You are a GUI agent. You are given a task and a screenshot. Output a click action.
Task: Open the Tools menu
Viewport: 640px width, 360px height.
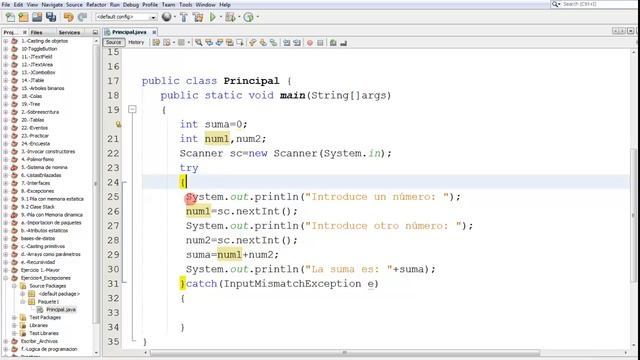click(x=185, y=4)
